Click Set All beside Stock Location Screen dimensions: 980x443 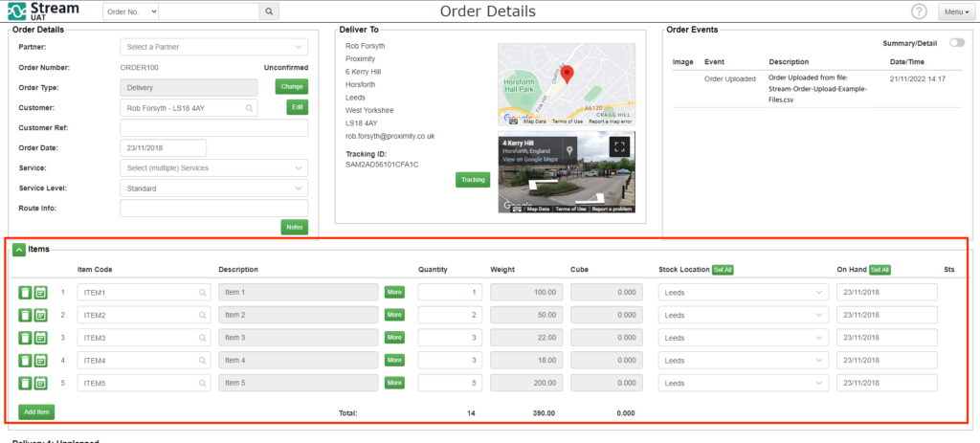click(724, 270)
